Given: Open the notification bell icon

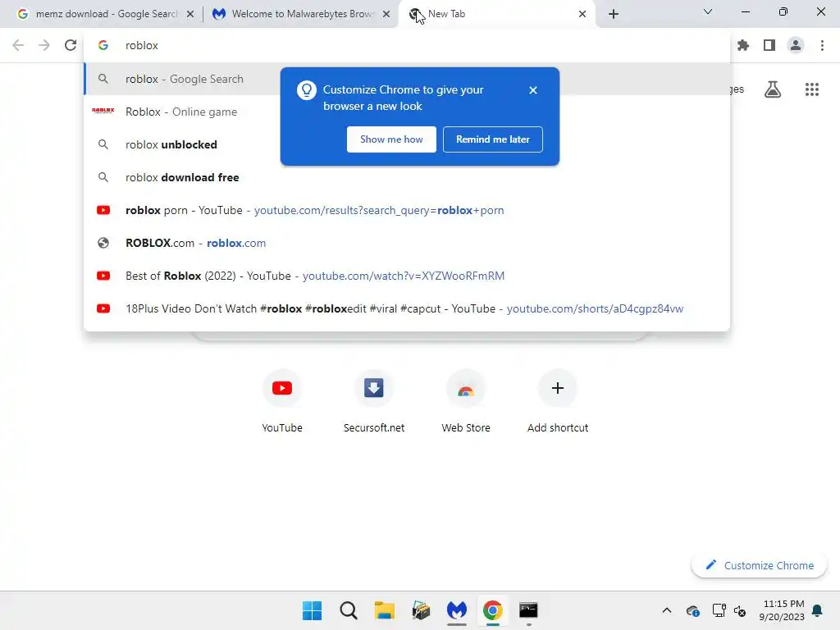Looking at the screenshot, I should [817, 610].
